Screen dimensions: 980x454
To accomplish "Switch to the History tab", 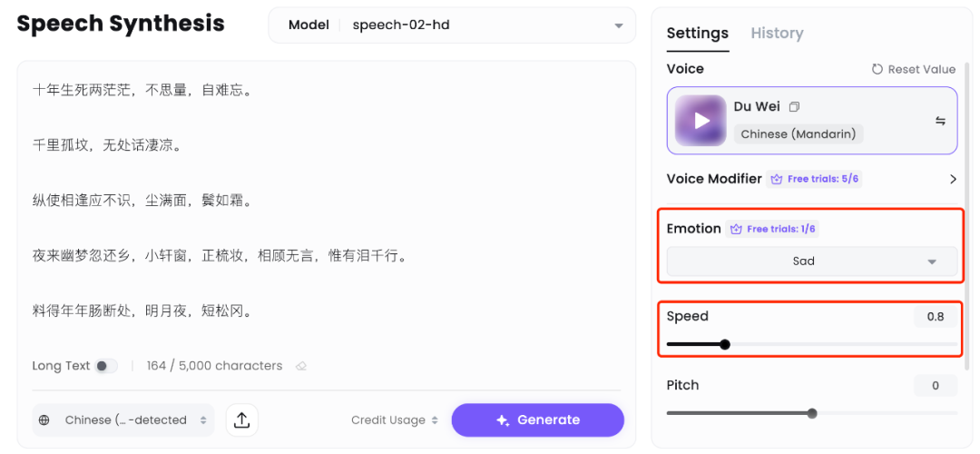I will click(777, 33).
